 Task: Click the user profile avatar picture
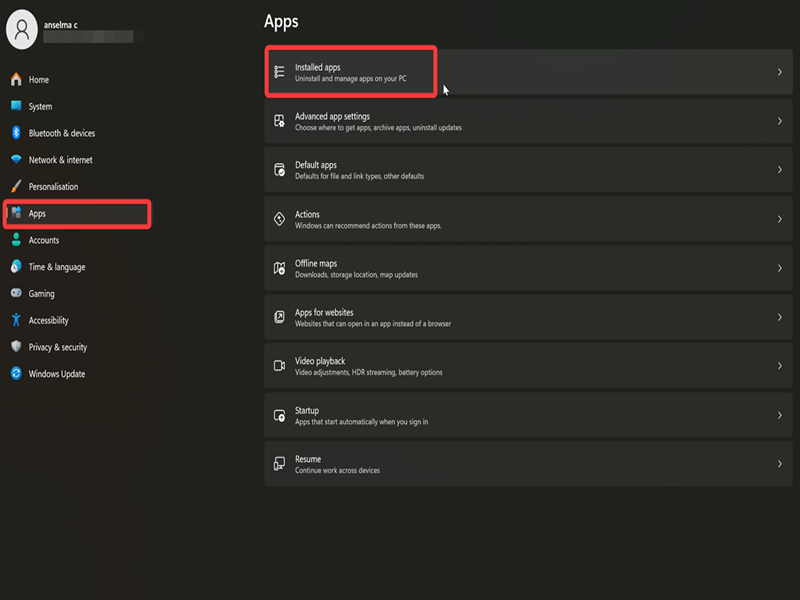(22, 30)
